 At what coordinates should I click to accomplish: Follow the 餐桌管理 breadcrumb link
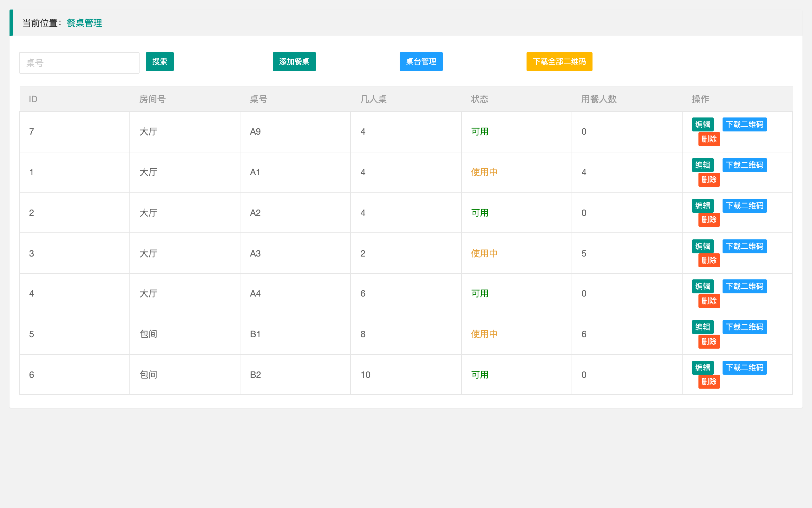84,23
